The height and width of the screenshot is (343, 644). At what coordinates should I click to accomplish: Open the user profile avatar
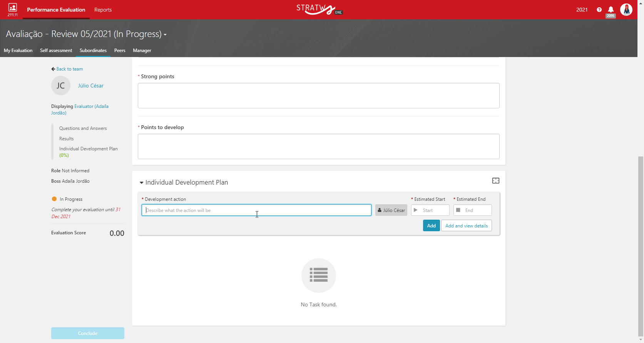(x=626, y=10)
